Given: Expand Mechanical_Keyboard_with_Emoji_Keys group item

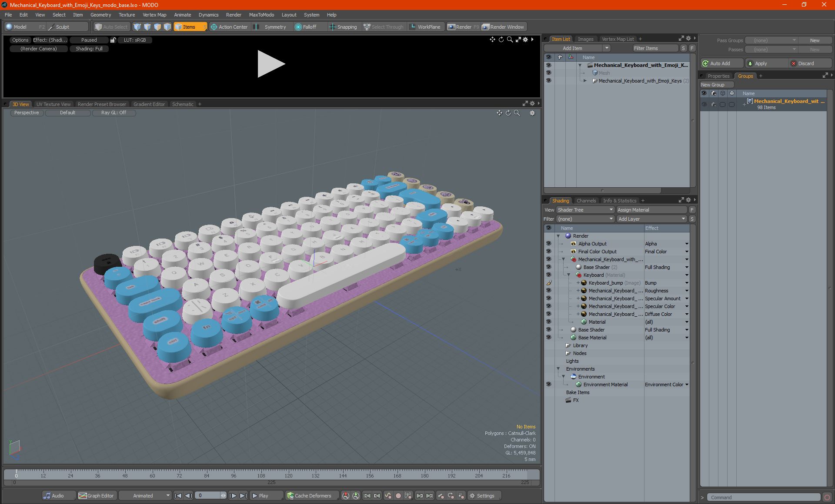Looking at the screenshot, I should point(585,81).
